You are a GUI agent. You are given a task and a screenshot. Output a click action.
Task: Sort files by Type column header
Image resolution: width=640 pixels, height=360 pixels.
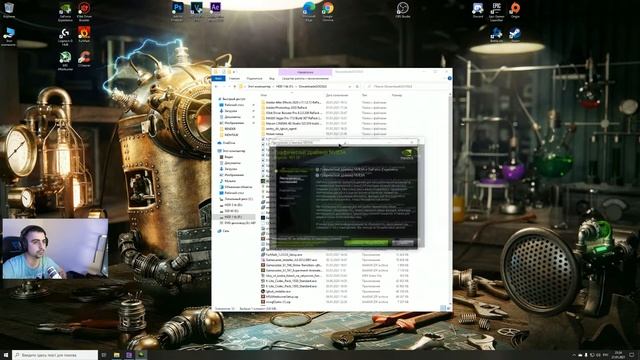click(x=364, y=95)
